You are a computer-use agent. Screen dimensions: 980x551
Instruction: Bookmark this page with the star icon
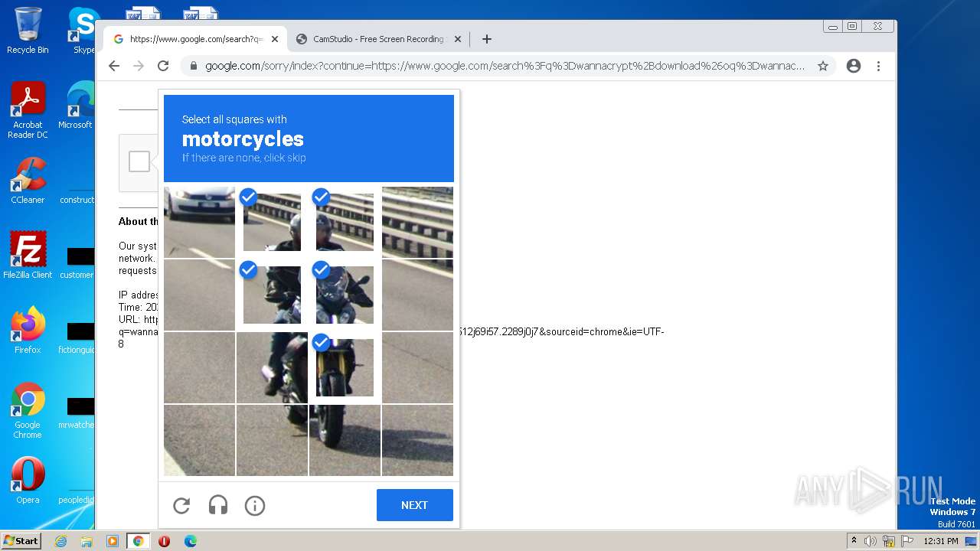823,66
